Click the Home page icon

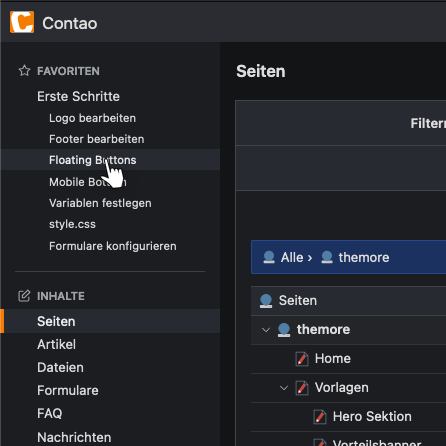tap(302, 359)
